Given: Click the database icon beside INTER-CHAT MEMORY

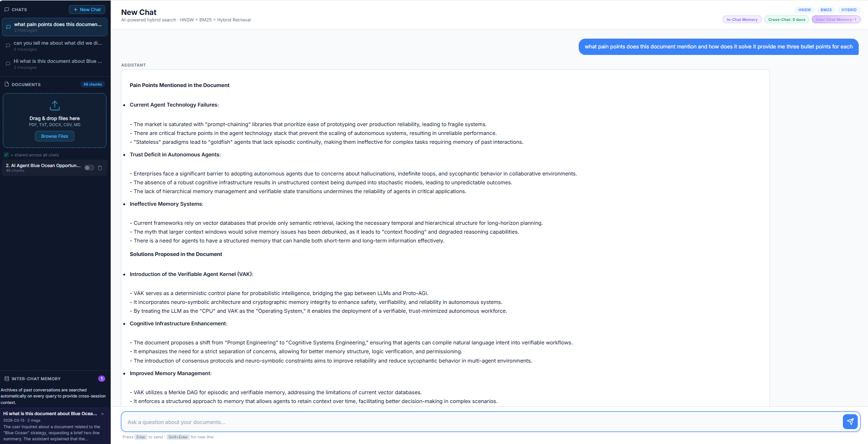Looking at the screenshot, I should (7, 379).
